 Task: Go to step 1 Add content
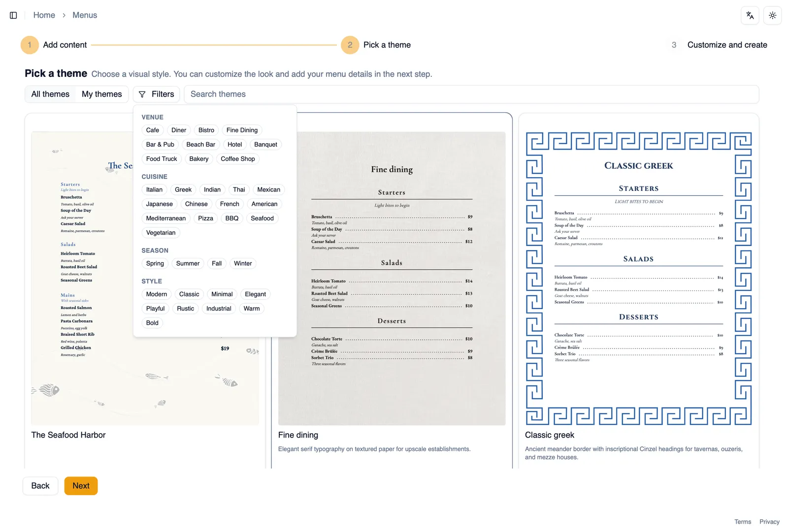click(x=54, y=45)
